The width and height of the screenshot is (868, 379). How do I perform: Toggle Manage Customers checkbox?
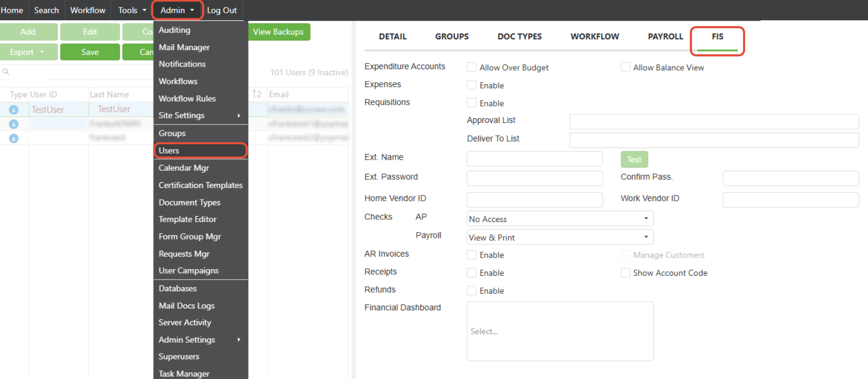(x=625, y=255)
